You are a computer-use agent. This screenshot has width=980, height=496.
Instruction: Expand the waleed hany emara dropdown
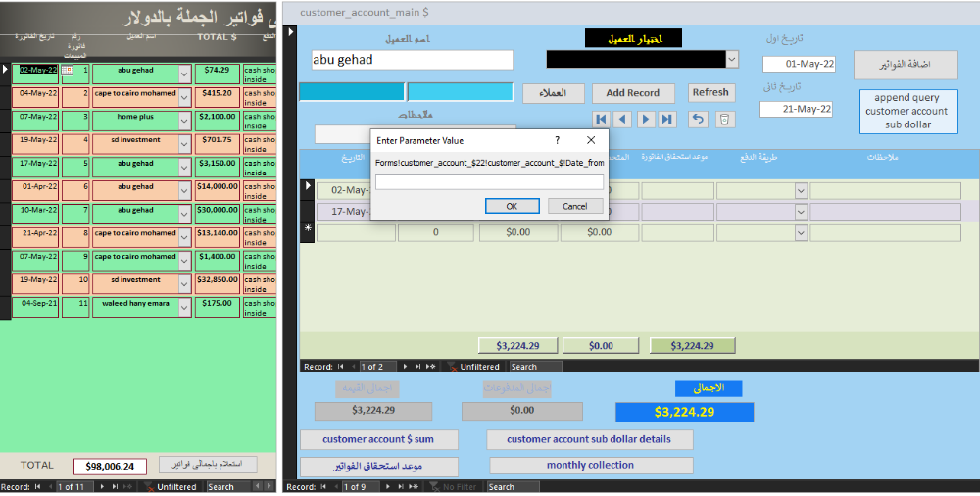point(184,307)
